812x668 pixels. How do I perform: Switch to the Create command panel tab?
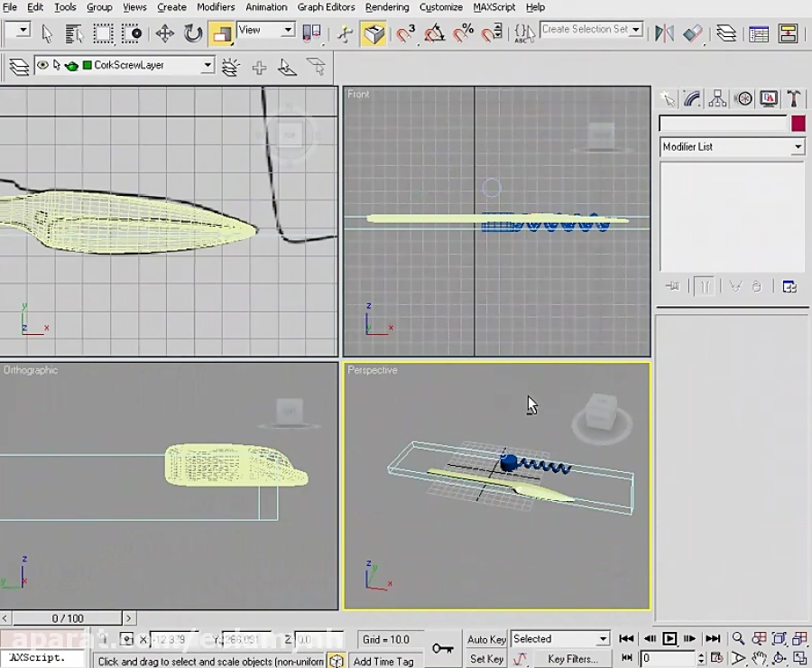click(x=668, y=99)
